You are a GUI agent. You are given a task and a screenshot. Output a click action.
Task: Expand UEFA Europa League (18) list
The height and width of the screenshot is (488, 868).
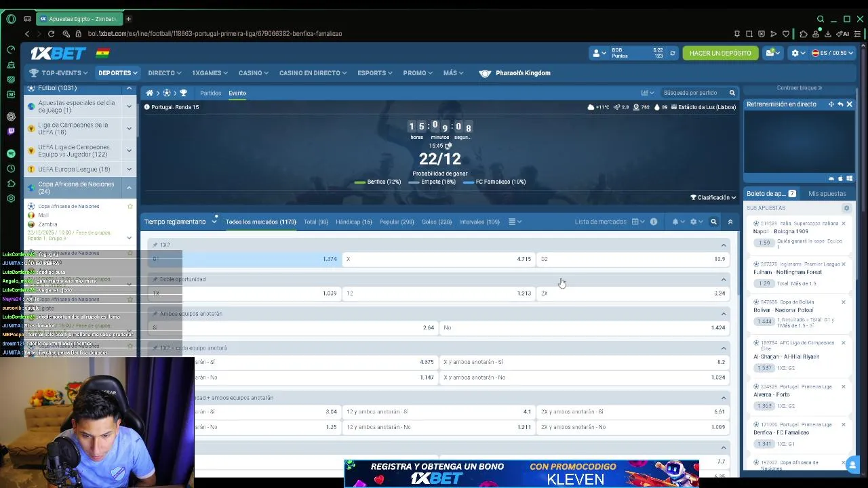pos(129,169)
